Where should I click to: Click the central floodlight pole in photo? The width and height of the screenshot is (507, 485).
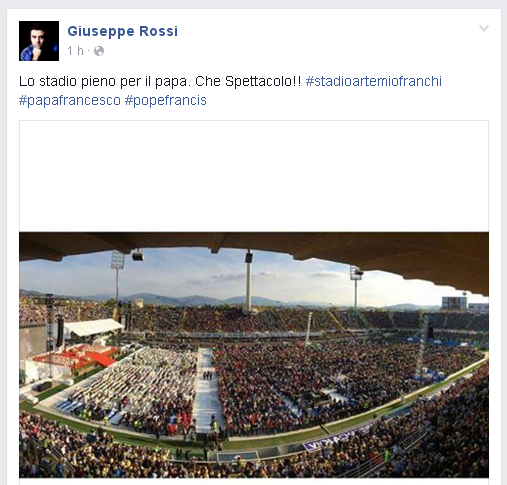pos(249,280)
